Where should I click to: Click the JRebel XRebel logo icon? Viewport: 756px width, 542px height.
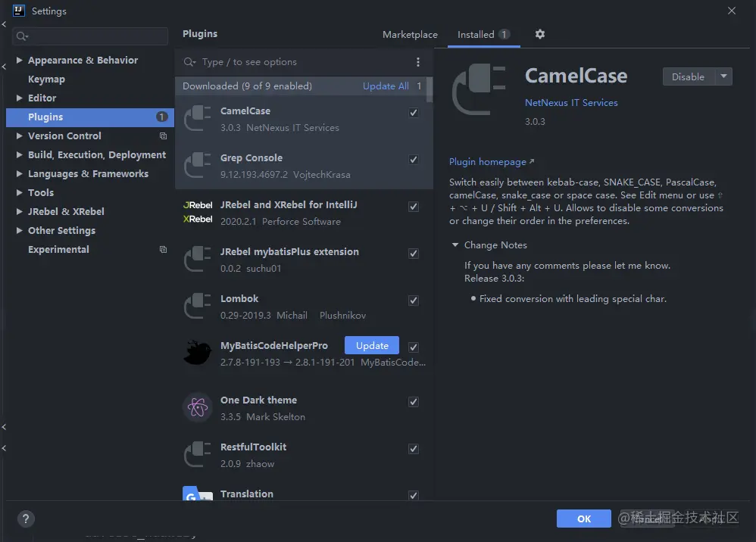tap(198, 212)
